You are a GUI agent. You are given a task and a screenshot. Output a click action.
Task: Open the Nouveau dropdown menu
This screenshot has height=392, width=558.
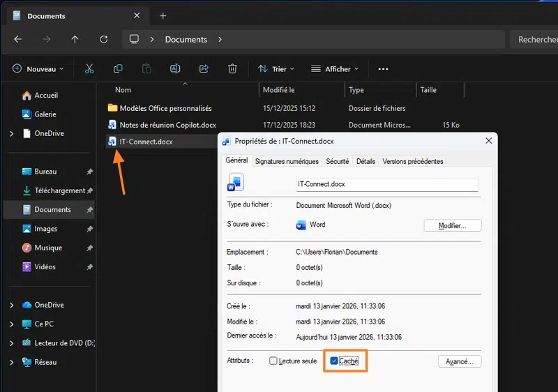click(x=38, y=69)
